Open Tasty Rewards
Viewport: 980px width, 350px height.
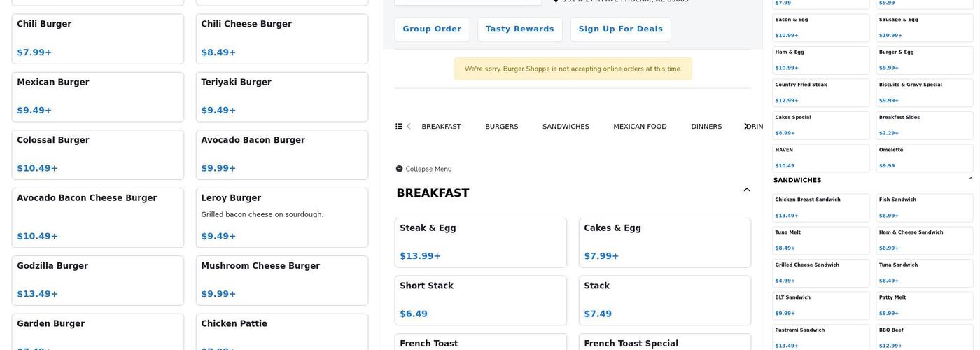coord(519,29)
